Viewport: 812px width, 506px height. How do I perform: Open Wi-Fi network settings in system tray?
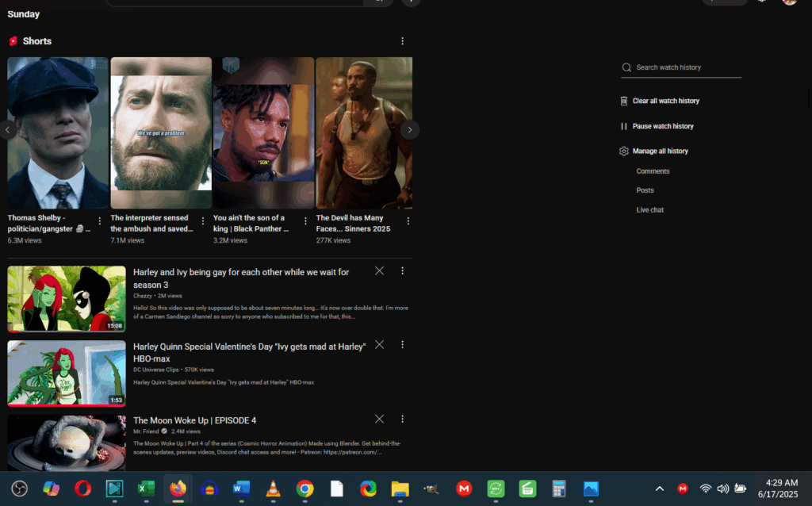point(705,489)
